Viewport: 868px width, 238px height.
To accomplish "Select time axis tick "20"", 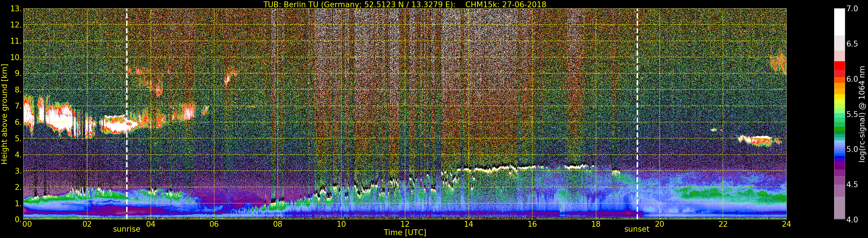I will pos(659,224).
